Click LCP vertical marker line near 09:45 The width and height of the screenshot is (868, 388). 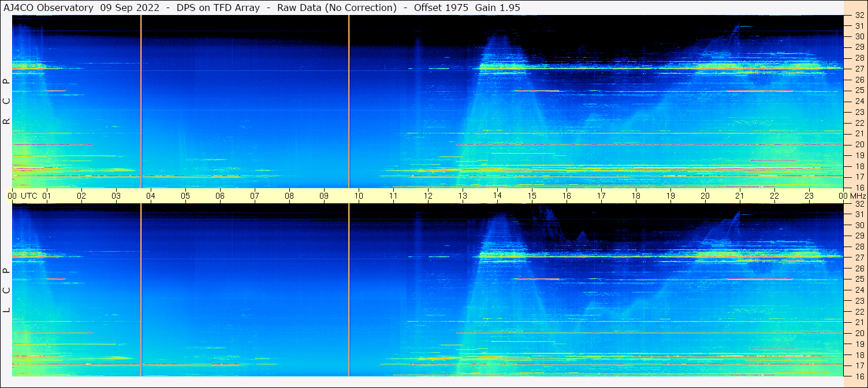click(x=349, y=290)
